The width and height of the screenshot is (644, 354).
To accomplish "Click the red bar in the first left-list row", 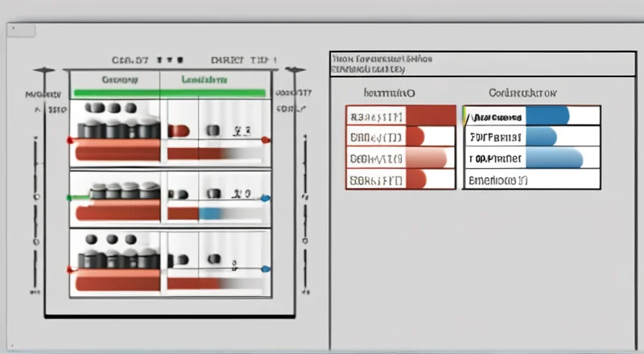I will 430,116.
